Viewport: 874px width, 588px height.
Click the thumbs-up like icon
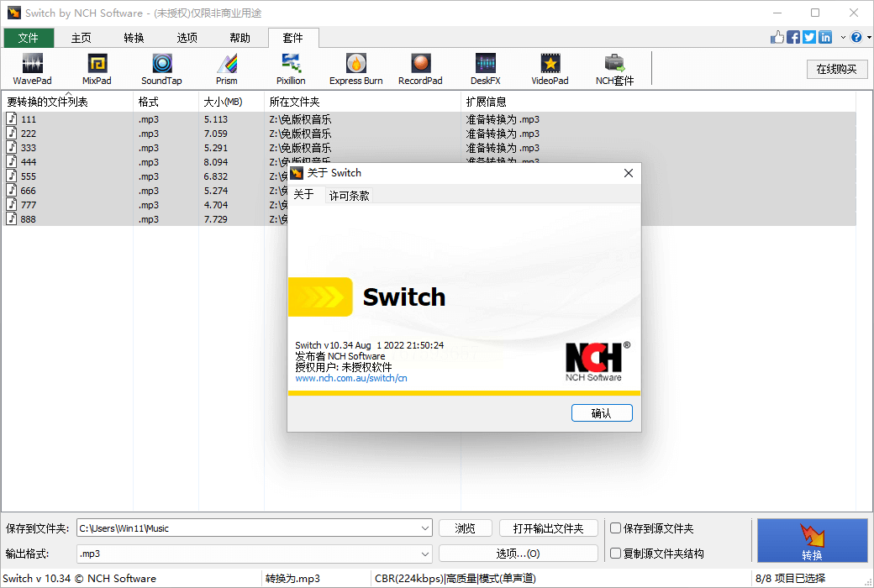777,37
